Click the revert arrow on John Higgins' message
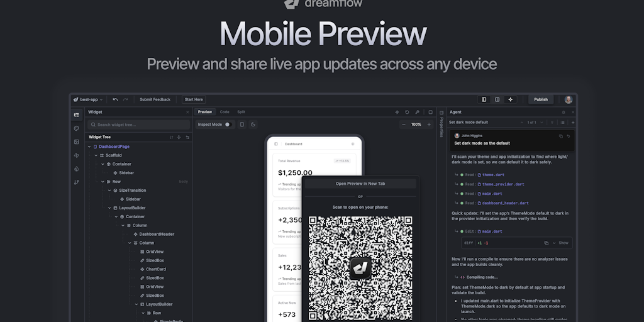 pos(569,136)
